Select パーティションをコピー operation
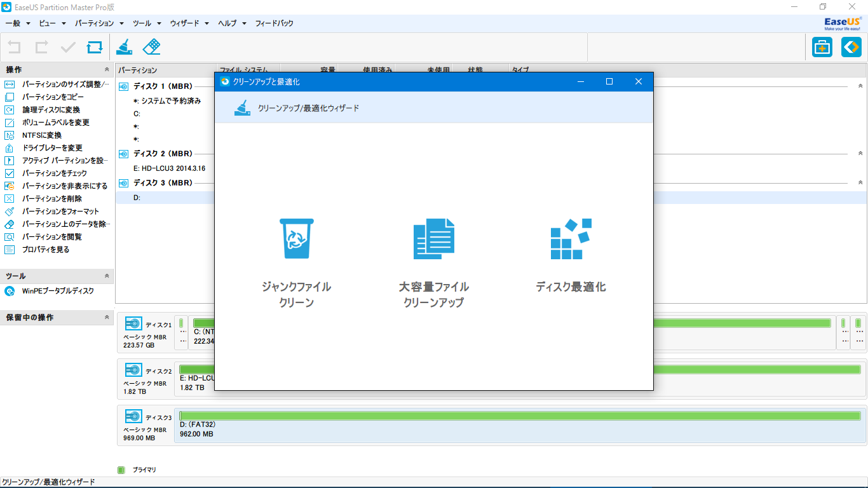 tap(44, 97)
